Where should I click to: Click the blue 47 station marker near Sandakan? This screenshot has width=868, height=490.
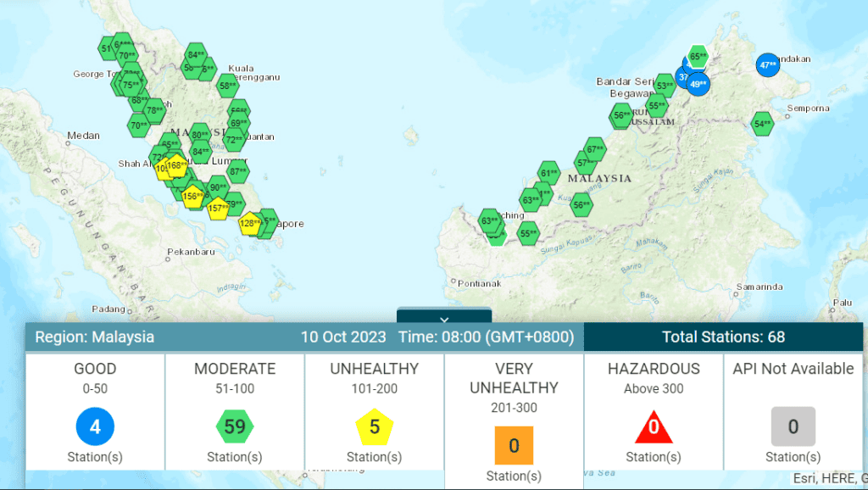coord(768,65)
